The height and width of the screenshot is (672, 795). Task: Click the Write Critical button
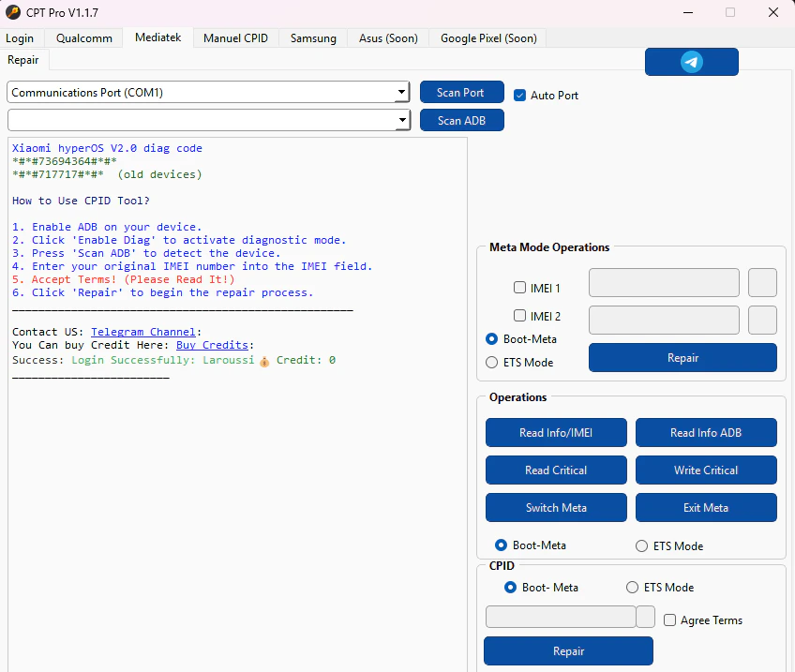pyautogui.click(x=706, y=470)
